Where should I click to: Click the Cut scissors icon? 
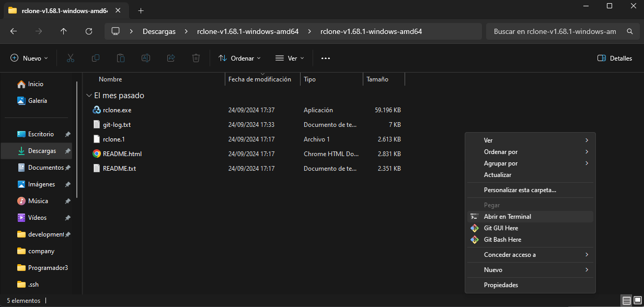[x=71, y=58]
